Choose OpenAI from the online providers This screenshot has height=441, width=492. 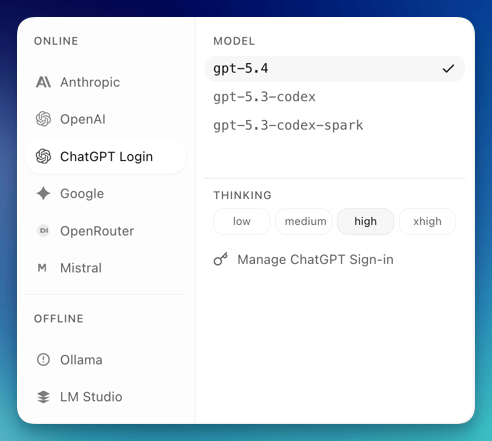pos(105,119)
